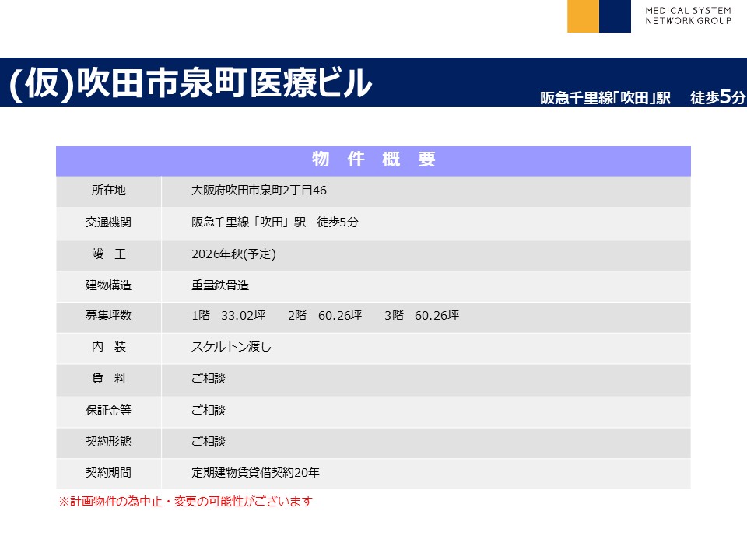Select the 賃料 label cell
This screenshot has width=747, height=560.
click(x=109, y=380)
